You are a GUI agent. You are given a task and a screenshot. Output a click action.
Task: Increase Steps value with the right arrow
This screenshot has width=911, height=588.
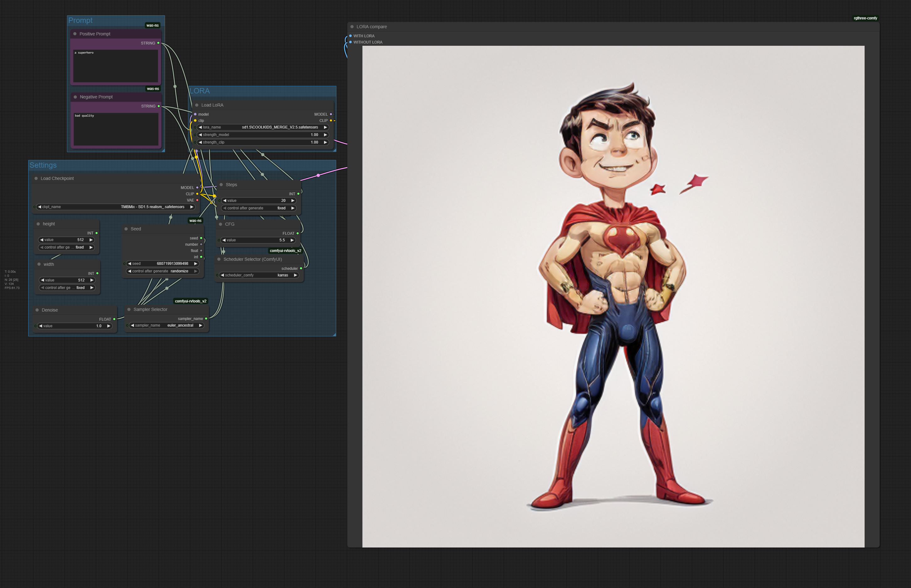click(x=293, y=201)
